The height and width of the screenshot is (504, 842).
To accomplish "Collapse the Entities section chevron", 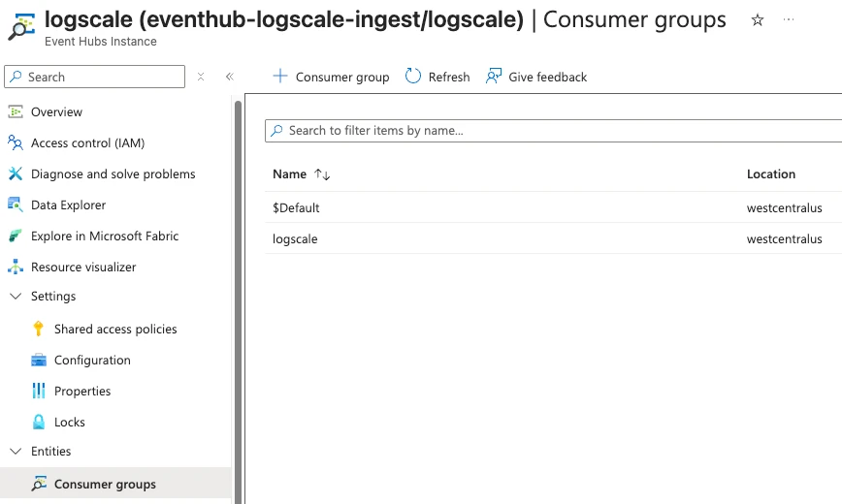I will coord(16,452).
